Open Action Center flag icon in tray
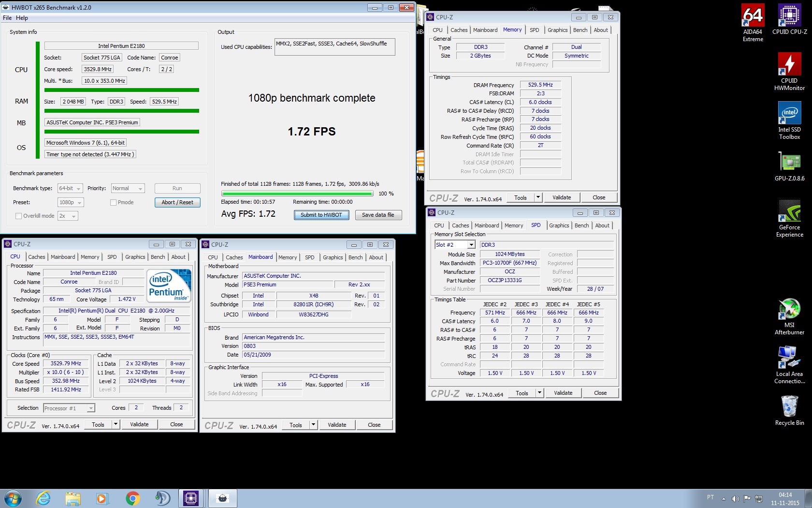 click(x=747, y=498)
